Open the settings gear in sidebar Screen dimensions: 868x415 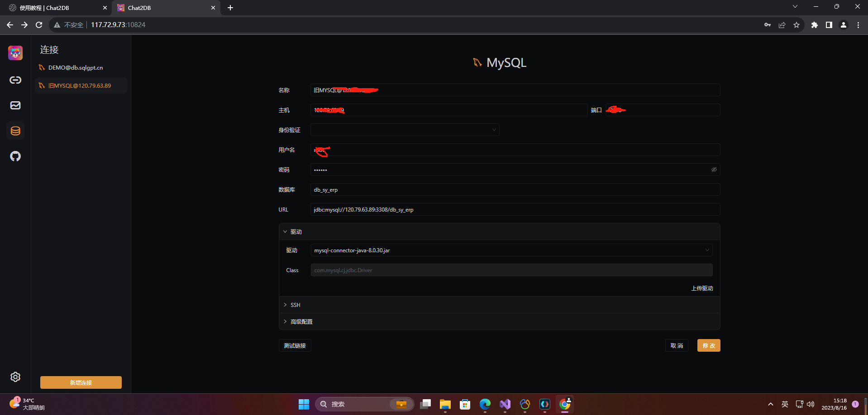click(x=15, y=377)
